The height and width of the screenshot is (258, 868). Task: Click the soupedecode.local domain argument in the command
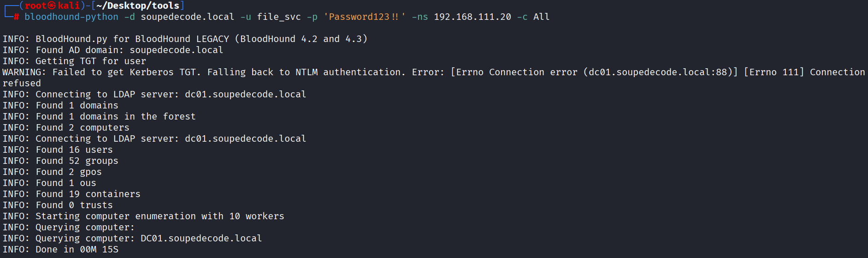click(x=188, y=17)
